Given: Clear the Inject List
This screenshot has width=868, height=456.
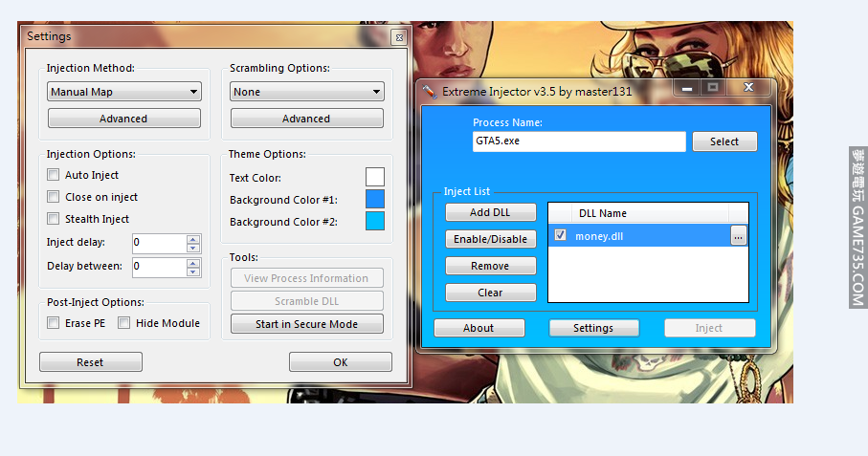Looking at the screenshot, I should [x=491, y=293].
